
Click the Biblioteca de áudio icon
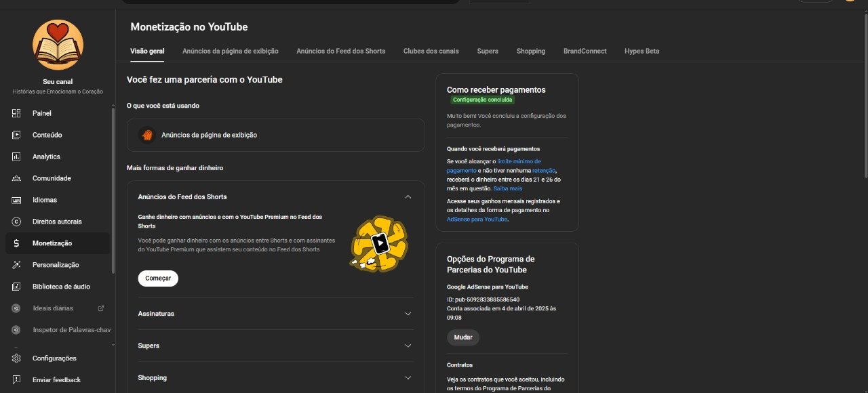[16, 287]
